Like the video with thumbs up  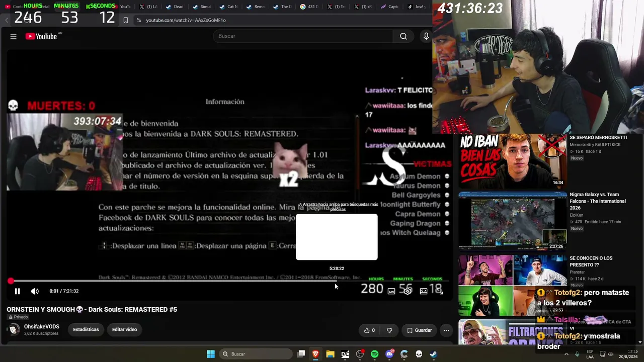pos(370,330)
